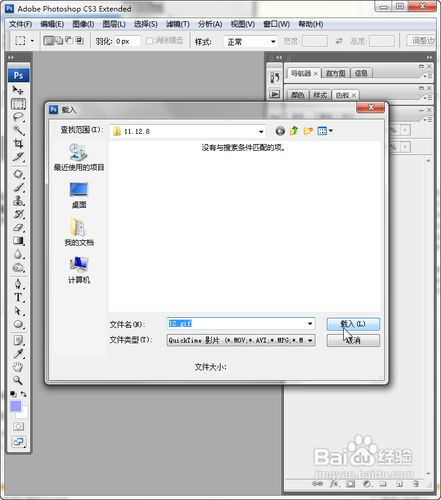The height and width of the screenshot is (500, 441).
Task: Select the Notes tool
Action: [18, 340]
